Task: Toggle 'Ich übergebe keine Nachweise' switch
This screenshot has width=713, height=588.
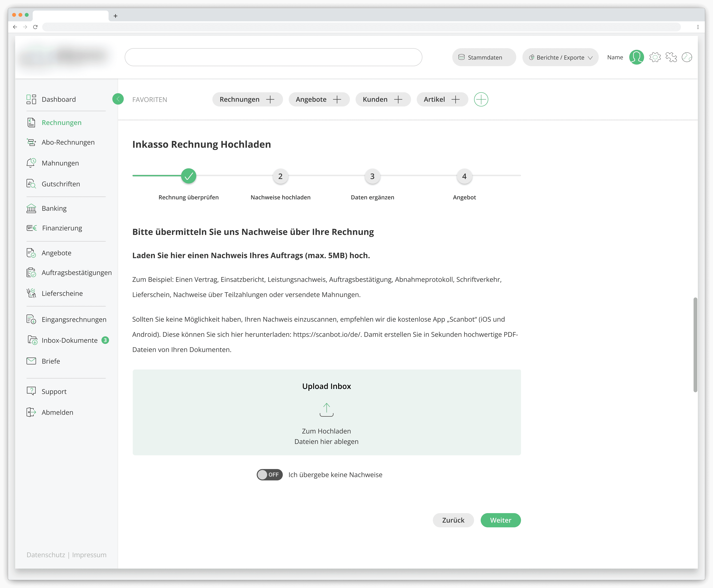Action: [x=269, y=475]
